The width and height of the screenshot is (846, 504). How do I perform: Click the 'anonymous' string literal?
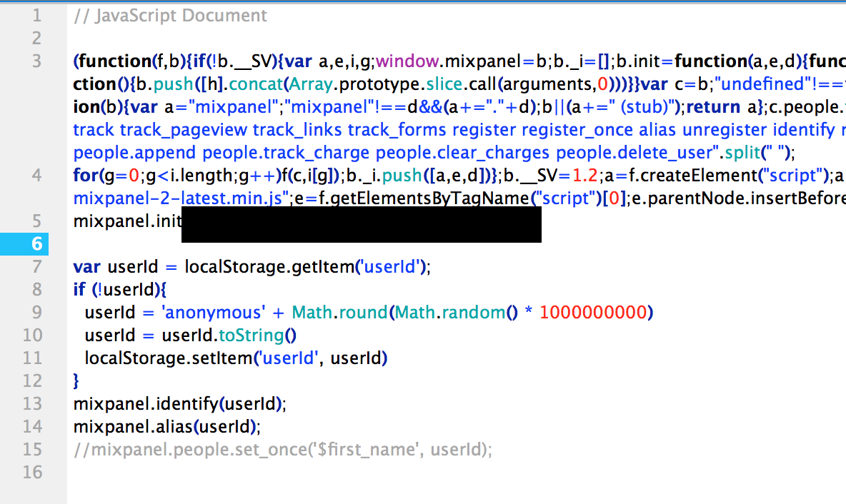(214, 313)
